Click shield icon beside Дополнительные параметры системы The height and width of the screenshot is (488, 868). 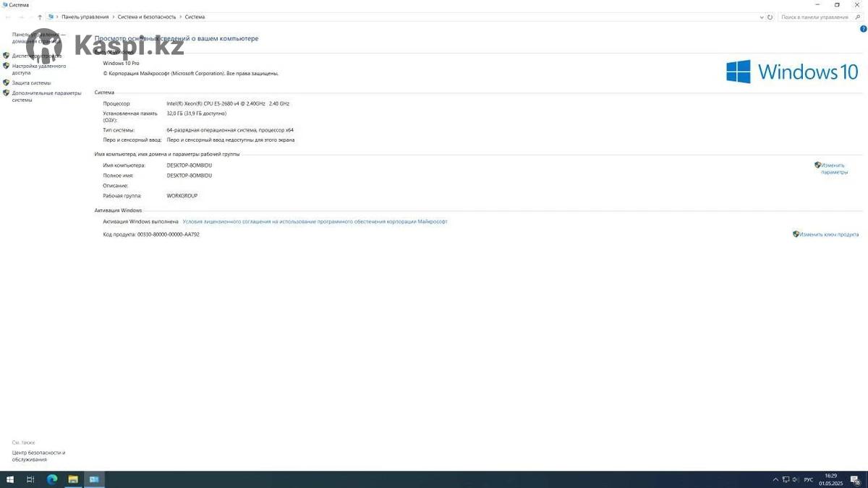[7, 93]
